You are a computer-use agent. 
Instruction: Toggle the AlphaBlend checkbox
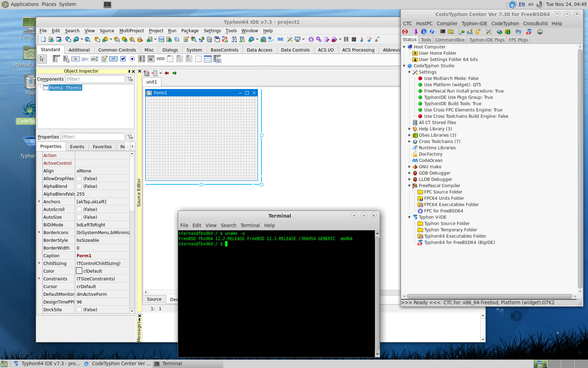pyautogui.click(x=79, y=186)
